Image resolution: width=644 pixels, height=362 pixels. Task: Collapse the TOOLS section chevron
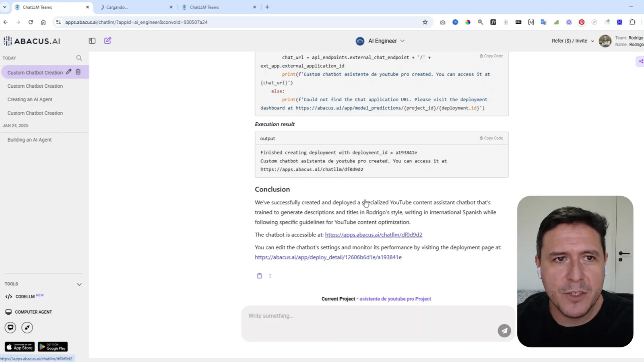click(79, 284)
